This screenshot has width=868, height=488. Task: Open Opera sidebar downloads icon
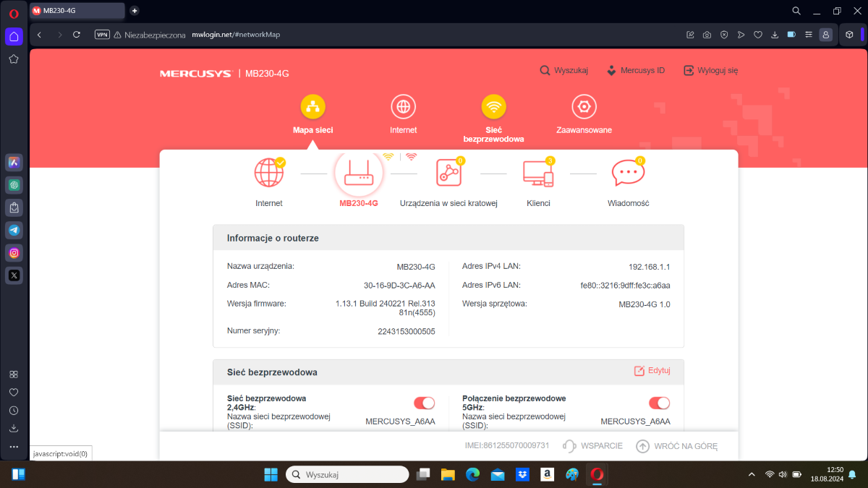click(x=14, y=429)
